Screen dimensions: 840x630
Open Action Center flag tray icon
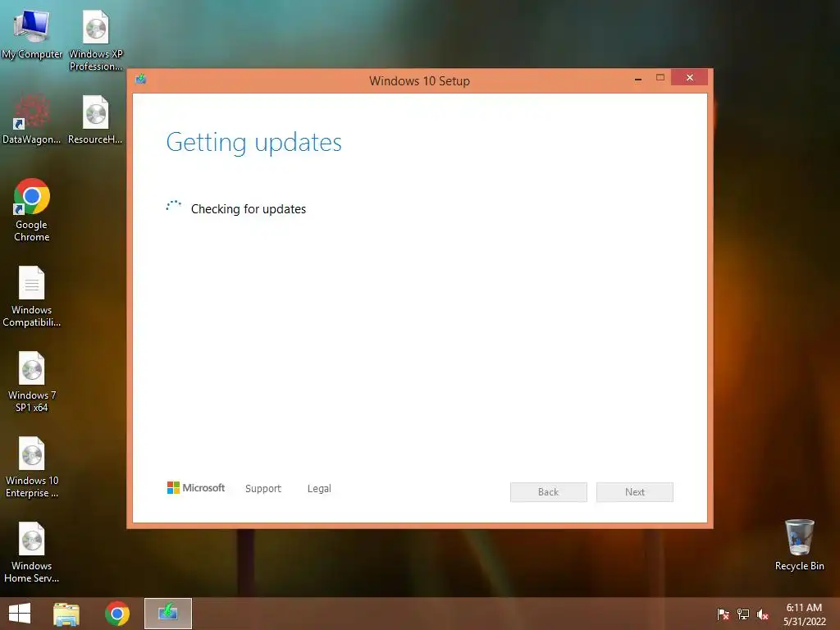pyautogui.click(x=723, y=614)
